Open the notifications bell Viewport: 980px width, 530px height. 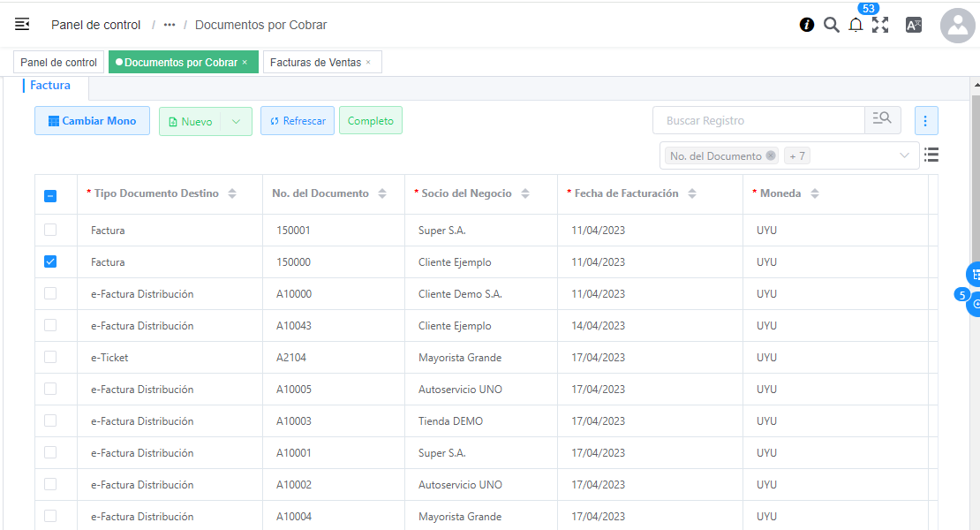(x=856, y=25)
